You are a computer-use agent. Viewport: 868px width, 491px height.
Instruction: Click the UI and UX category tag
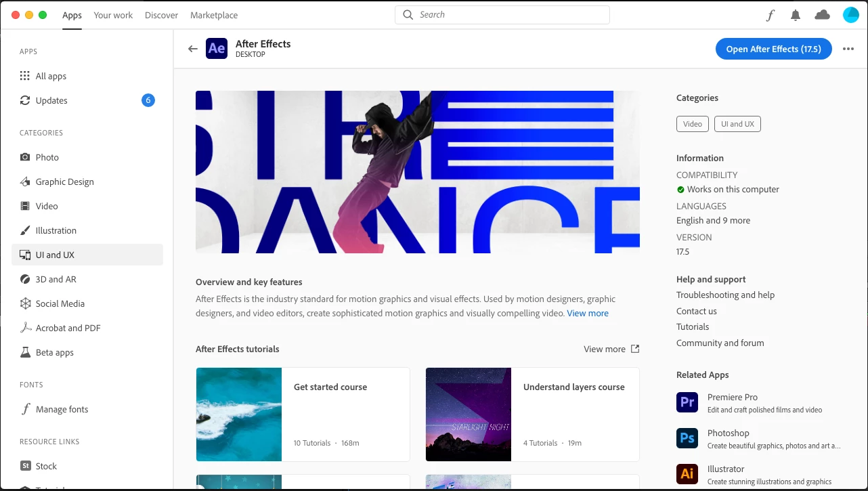click(737, 124)
